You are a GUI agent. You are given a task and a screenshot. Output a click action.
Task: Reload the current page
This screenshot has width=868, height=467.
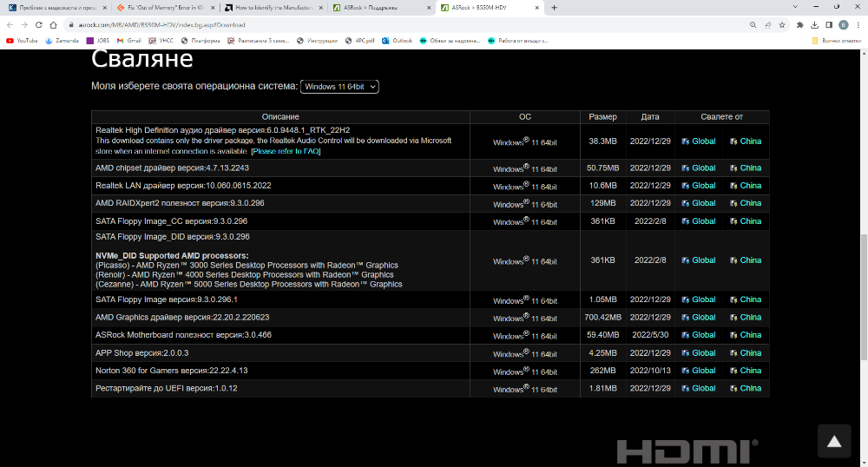[39, 25]
